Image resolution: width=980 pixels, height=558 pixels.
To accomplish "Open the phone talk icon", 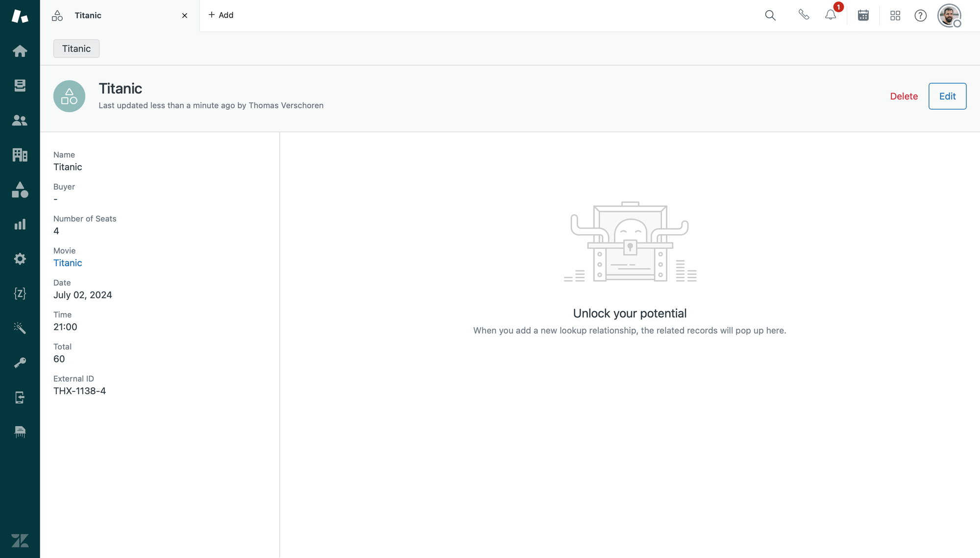I will coord(804,15).
